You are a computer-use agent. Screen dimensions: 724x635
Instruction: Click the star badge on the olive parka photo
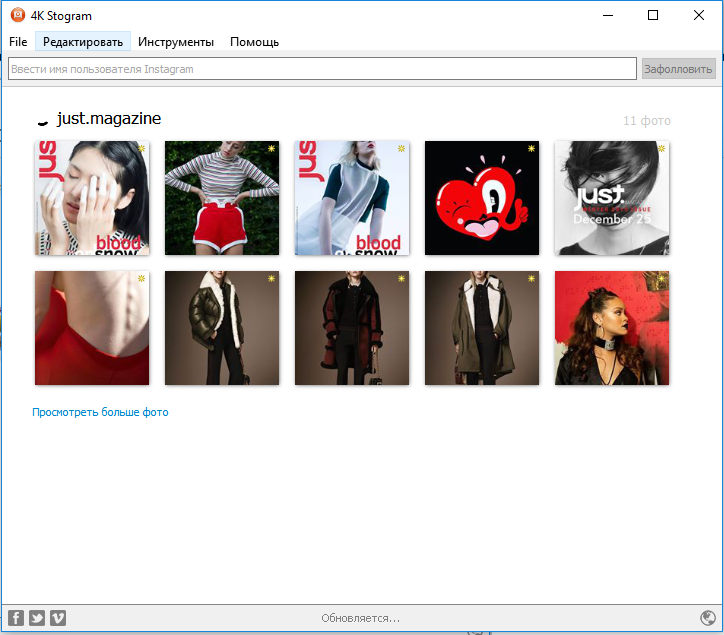coord(531,278)
